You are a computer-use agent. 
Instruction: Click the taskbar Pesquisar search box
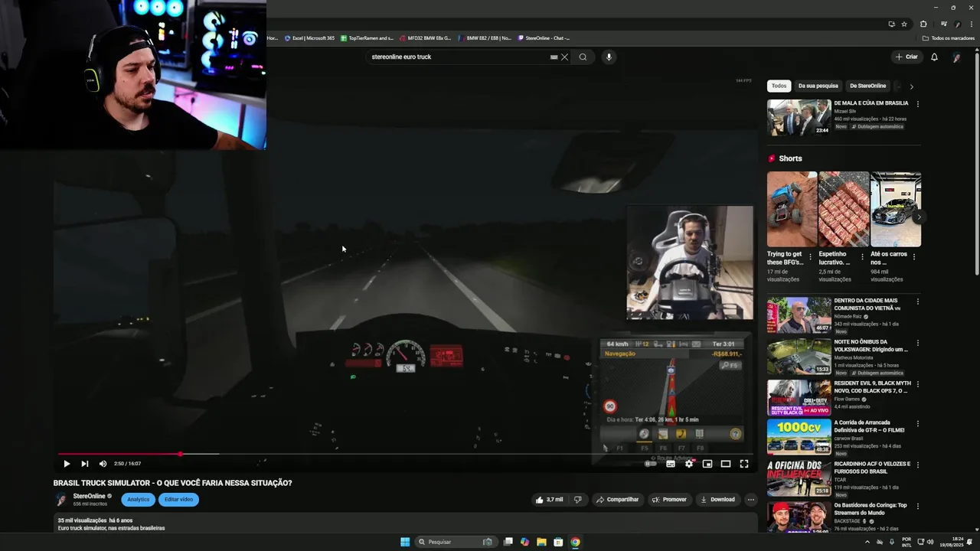tap(456, 542)
